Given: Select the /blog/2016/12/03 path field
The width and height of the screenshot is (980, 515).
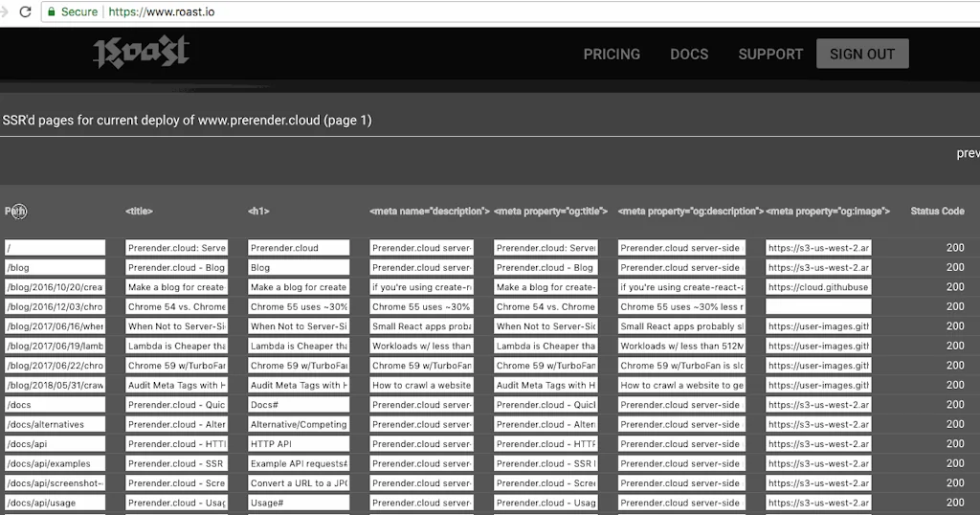Looking at the screenshot, I should pyautogui.click(x=55, y=306).
